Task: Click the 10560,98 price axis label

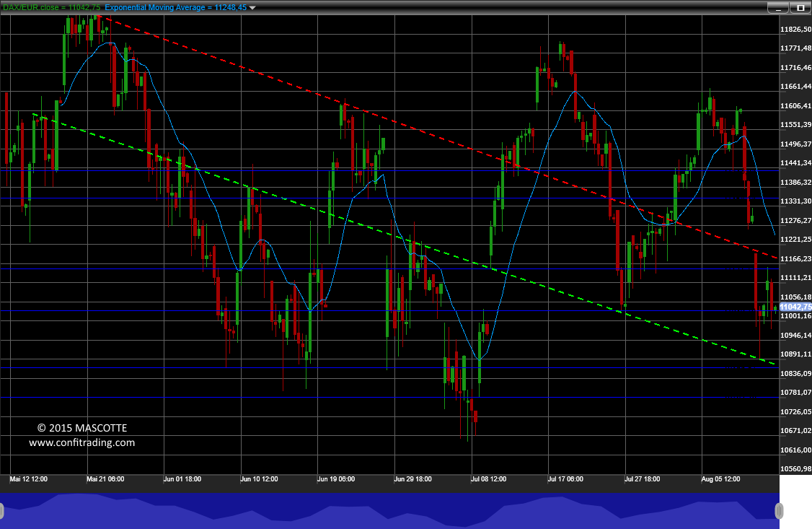Action: [795, 469]
